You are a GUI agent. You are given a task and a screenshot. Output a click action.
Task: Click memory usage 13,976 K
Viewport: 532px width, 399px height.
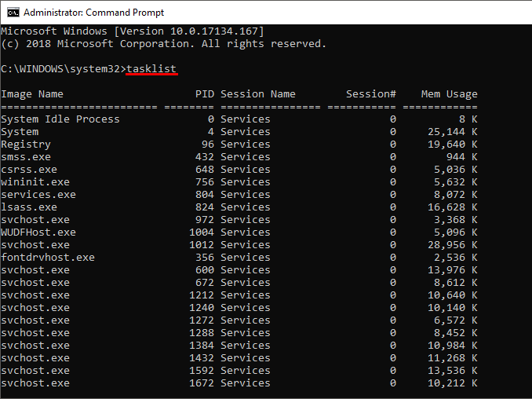(x=453, y=270)
